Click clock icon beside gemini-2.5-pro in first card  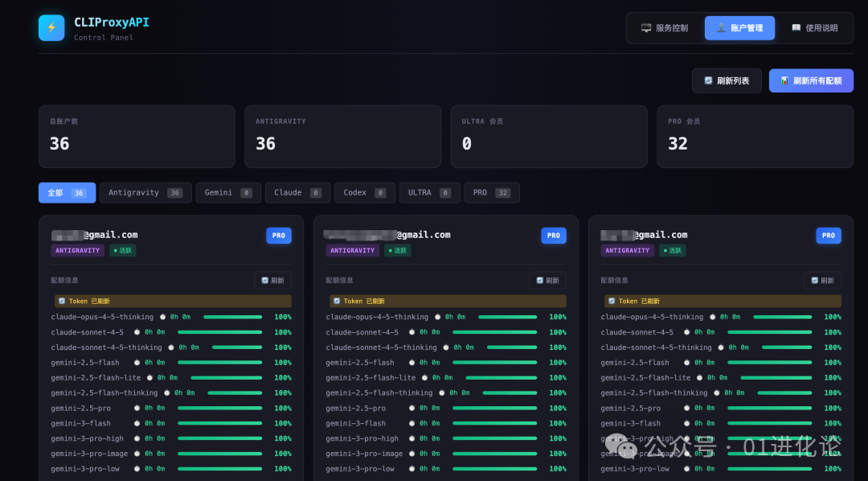point(137,408)
